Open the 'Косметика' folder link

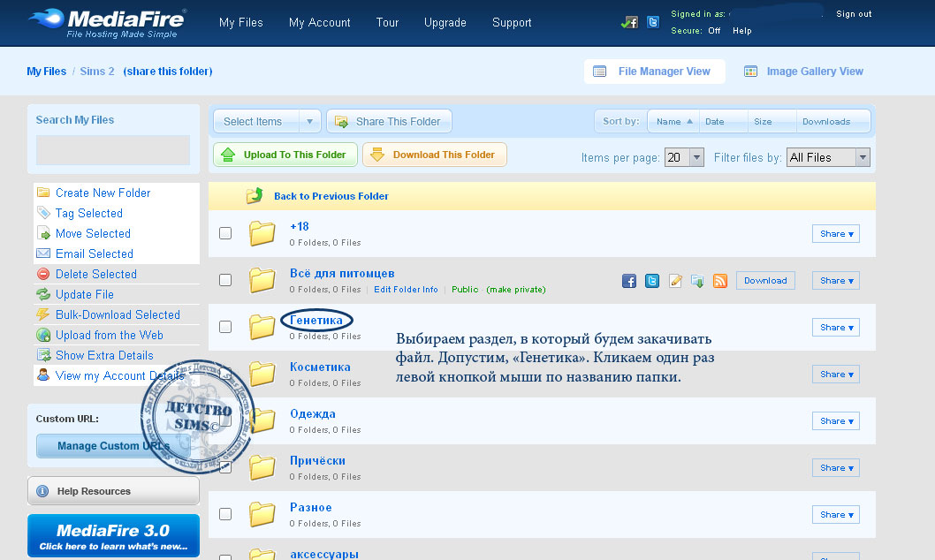320,367
